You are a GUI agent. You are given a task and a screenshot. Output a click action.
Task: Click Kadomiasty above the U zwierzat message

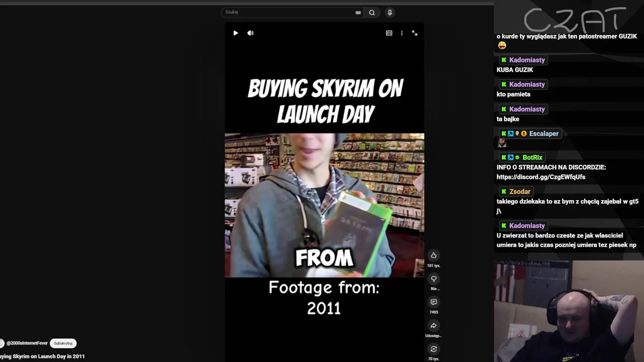pyautogui.click(x=527, y=226)
